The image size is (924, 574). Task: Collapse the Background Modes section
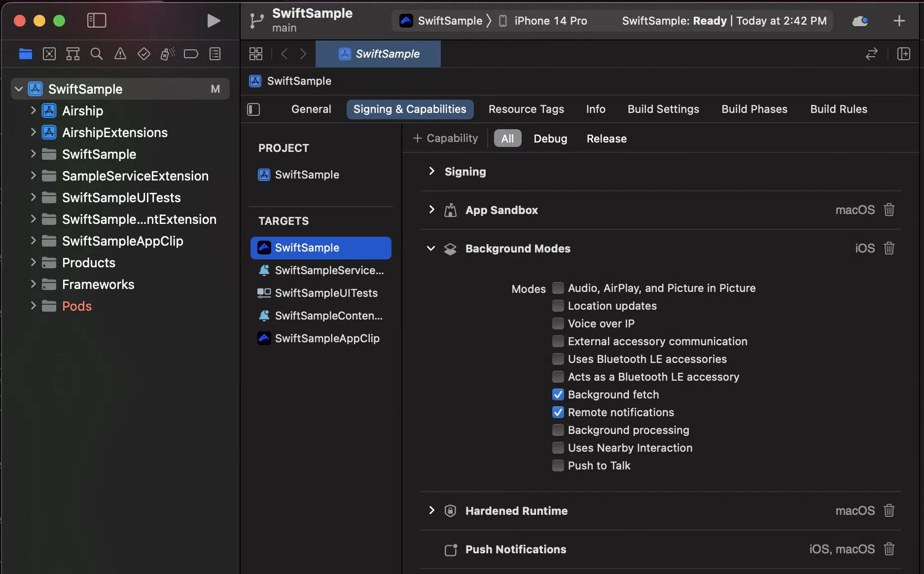(x=431, y=248)
